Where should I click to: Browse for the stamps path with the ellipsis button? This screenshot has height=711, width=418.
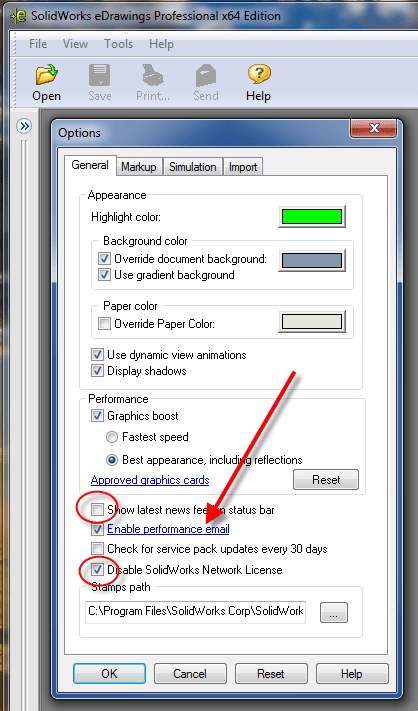click(x=334, y=613)
